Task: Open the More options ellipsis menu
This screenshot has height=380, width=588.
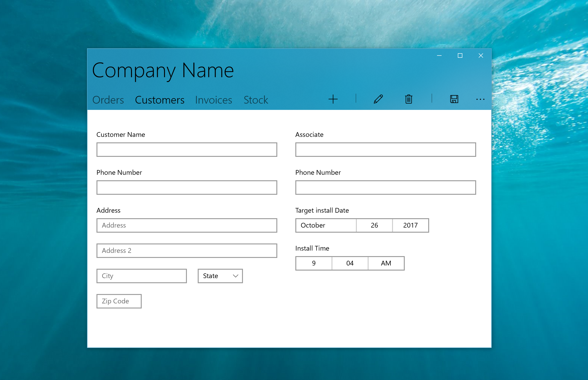Action: pos(480,99)
